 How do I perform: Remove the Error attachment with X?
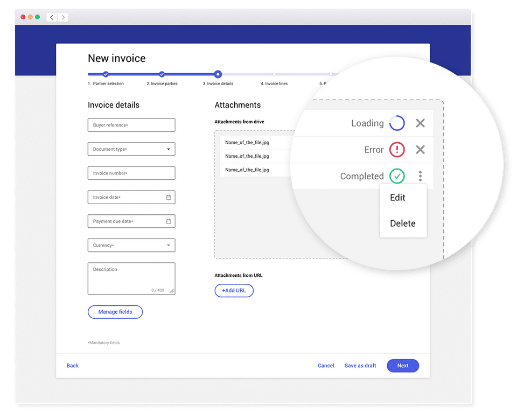point(420,150)
